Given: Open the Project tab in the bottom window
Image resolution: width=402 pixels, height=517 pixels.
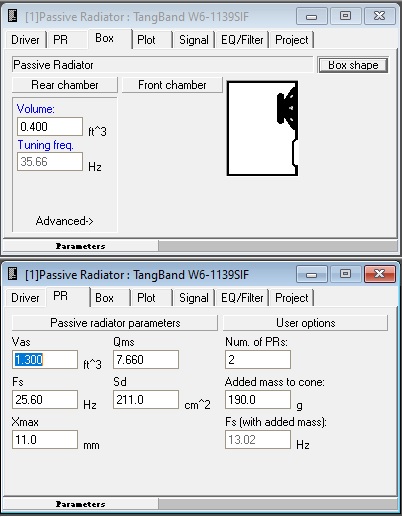Looking at the screenshot, I should point(292,298).
